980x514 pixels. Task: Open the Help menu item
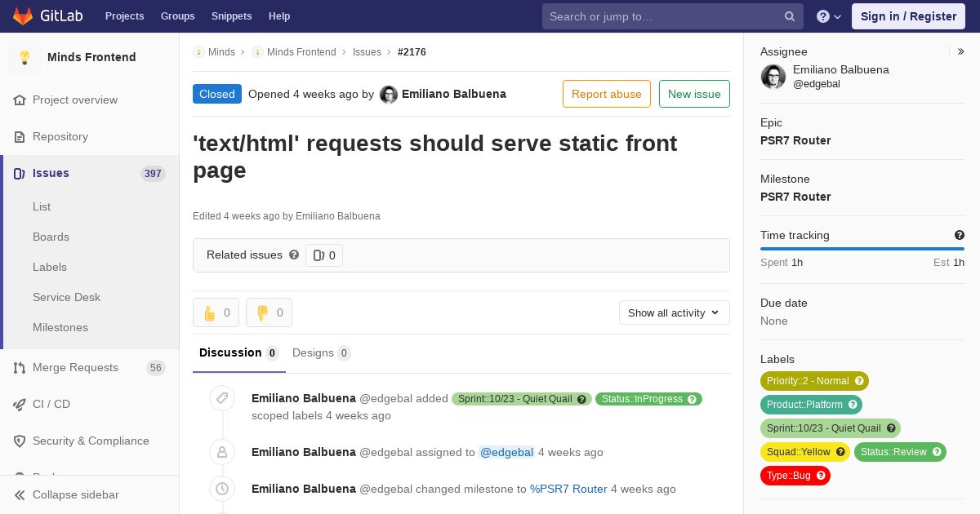tap(279, 16)
